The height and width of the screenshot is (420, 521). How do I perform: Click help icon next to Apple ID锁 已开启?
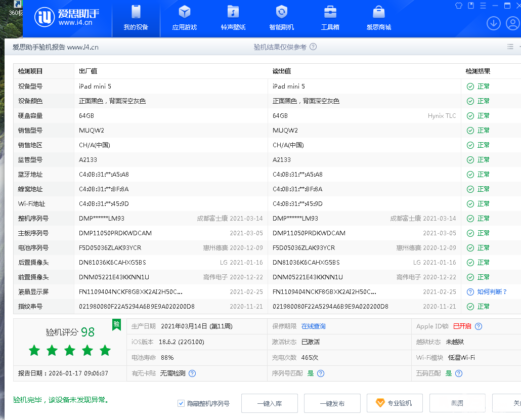[x=479, y=326]
